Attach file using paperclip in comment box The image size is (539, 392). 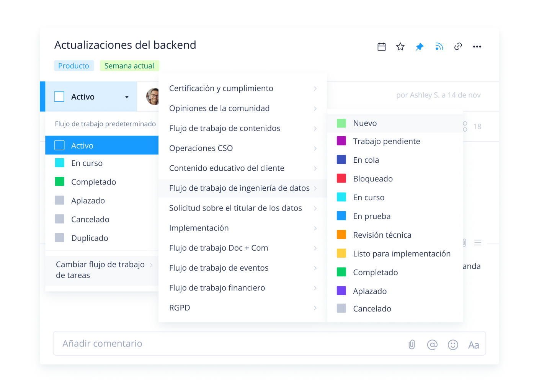point(412,345)
